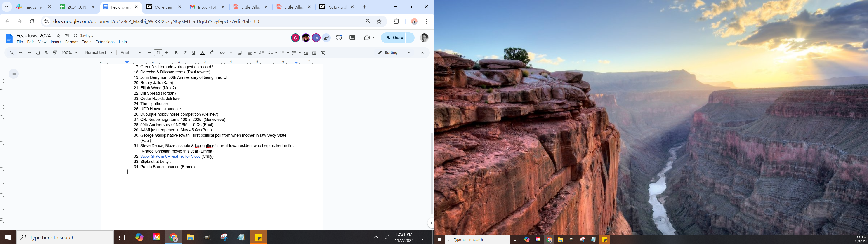Open the Editing mode dropdown

click(394, 53)
